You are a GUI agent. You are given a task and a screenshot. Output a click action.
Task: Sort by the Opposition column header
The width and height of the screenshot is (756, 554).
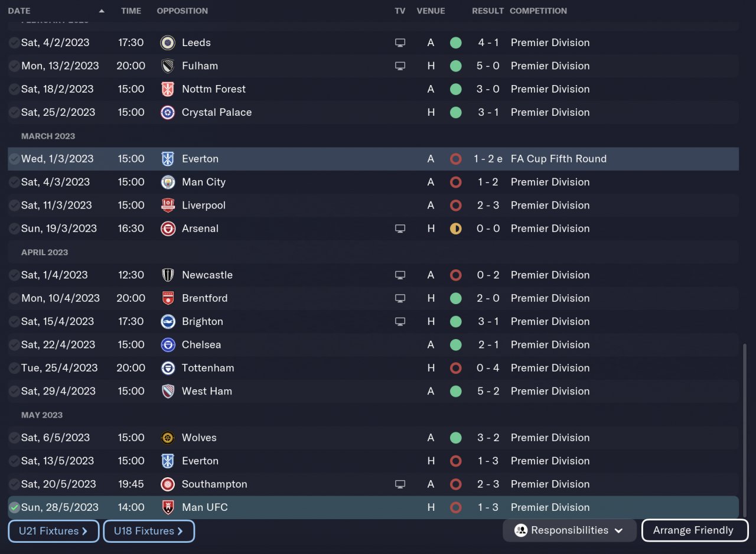coord(182,11)
